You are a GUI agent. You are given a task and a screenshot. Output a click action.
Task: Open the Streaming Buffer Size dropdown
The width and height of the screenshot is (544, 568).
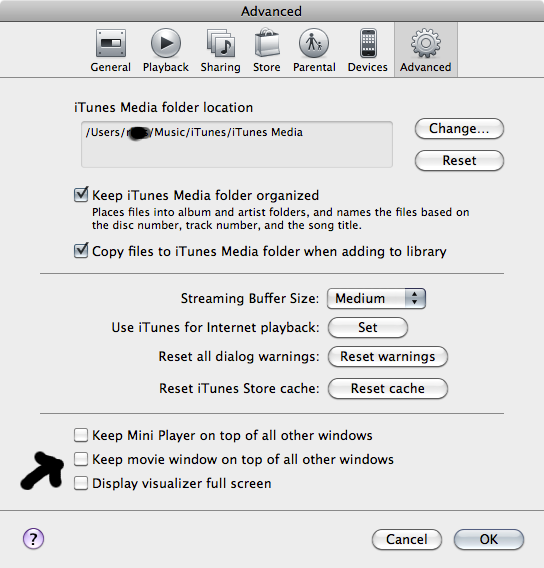click(376, 298)
